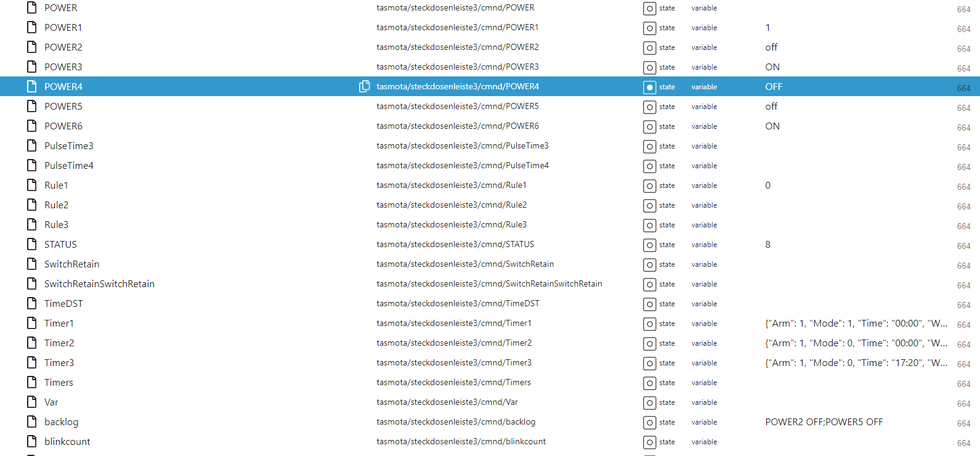Click the file icon beside POWER1

(32, 27)
